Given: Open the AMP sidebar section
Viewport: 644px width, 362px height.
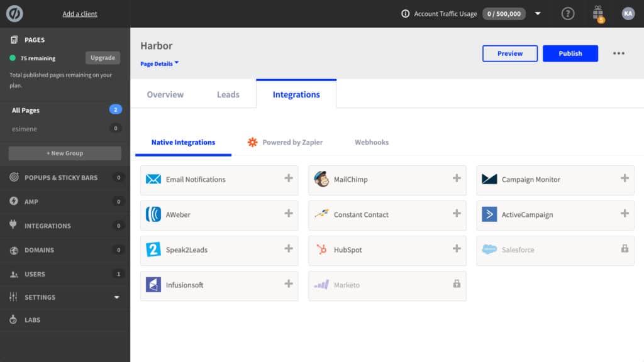Looking at the screenshot, I should click(x=65, y=202).
